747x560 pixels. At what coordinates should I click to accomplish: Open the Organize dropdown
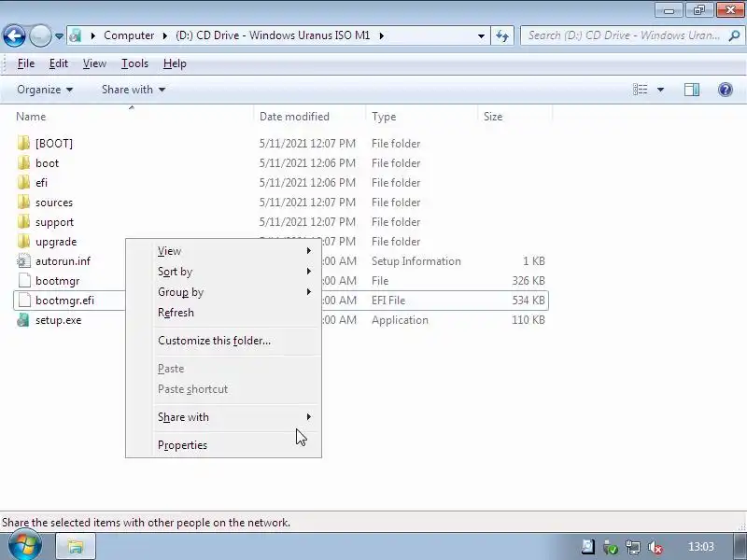[45, 90]
